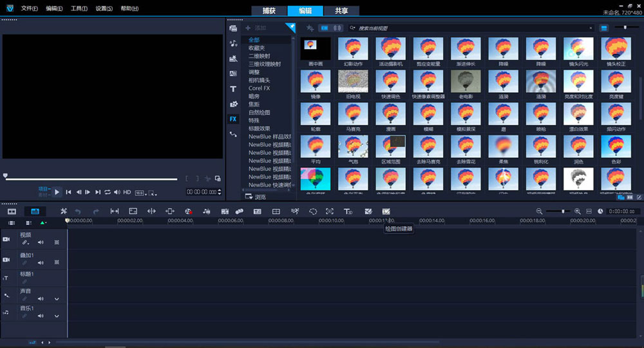Toggle show video filters button
The image size is (644, 348).
pyautogui.click(x=325, y=28)
